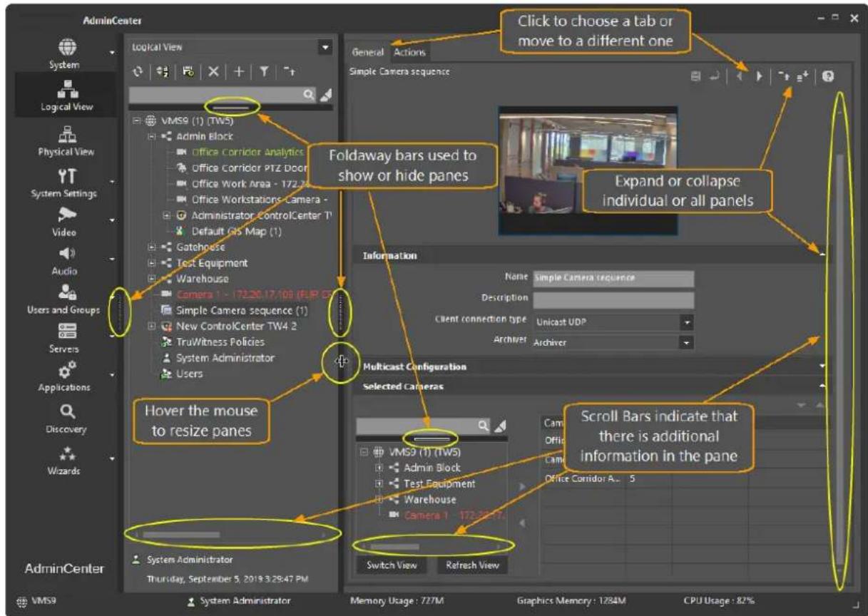This screenshot has width=868, height=616.
Task: Click the search magnifier in Logical View
Action: click(x=308, y=95)
